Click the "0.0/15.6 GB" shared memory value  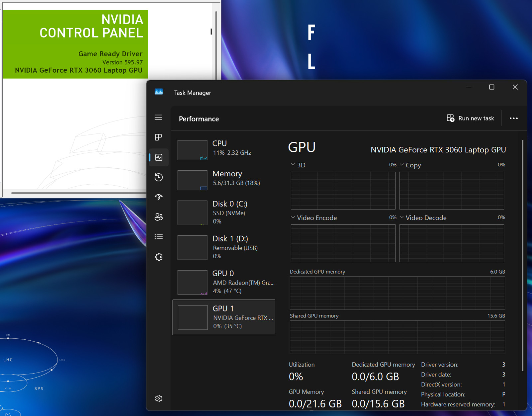[378, 404]
